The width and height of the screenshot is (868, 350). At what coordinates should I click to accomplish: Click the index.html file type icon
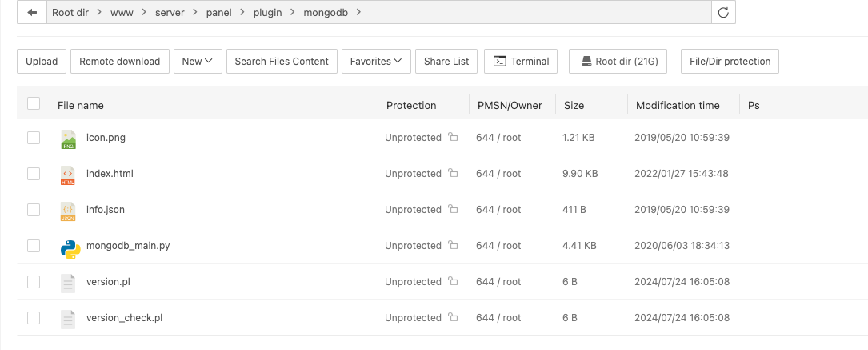click(68, 174)
